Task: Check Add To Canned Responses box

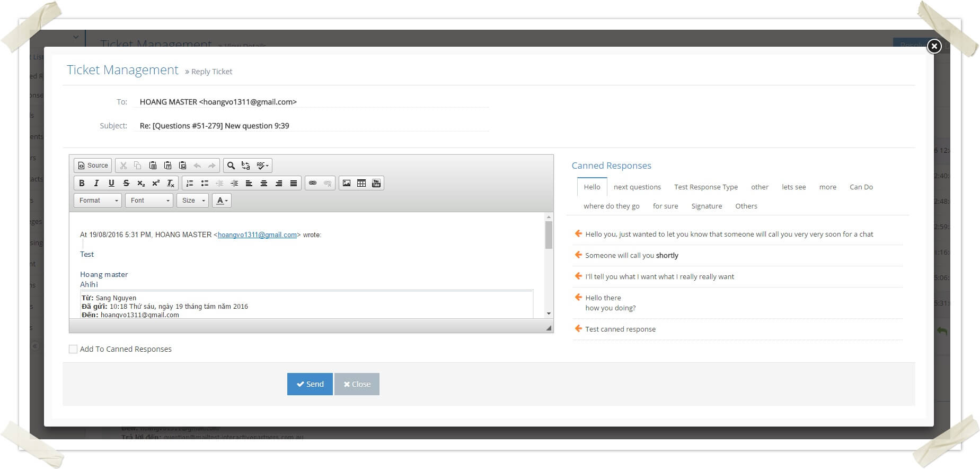Action: 73,349
